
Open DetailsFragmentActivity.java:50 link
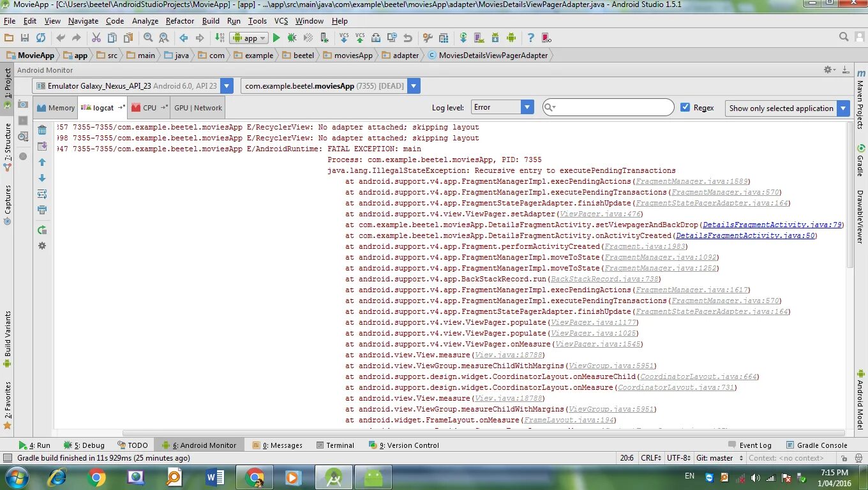pos(744,235)
